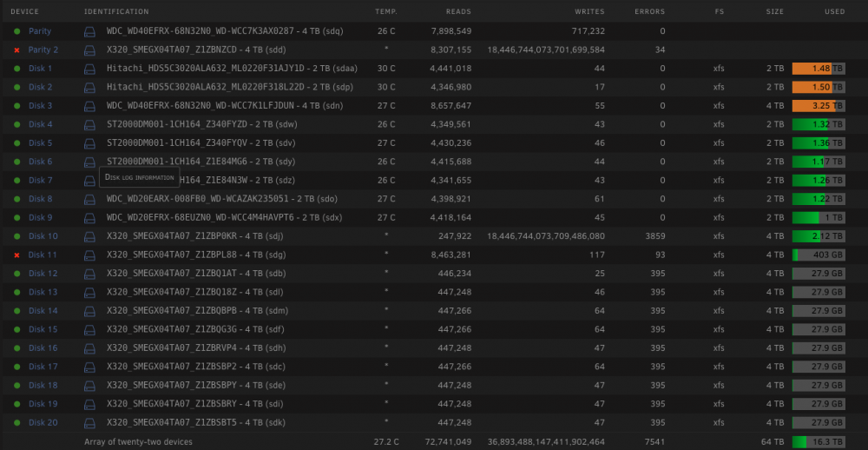Select Disk 10 errors value 3859
Viewport: 868px width, 450px height.
(x=655, y=236)
